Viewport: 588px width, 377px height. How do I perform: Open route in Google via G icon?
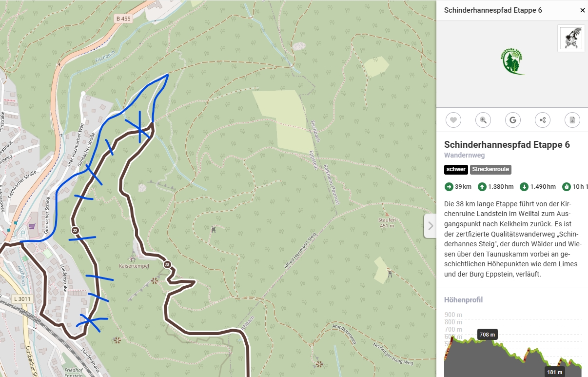pyautogui.click(x=513, y=120)
